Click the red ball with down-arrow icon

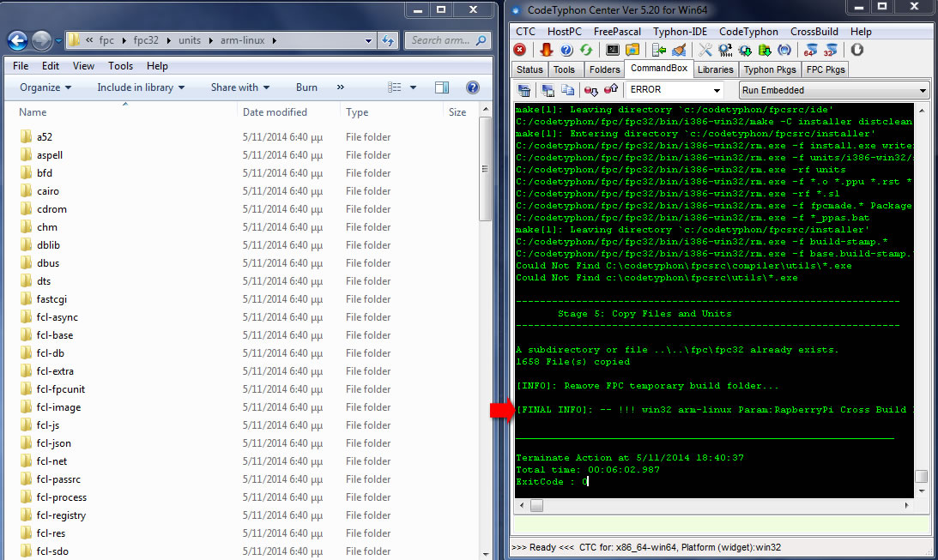(591, 90)
